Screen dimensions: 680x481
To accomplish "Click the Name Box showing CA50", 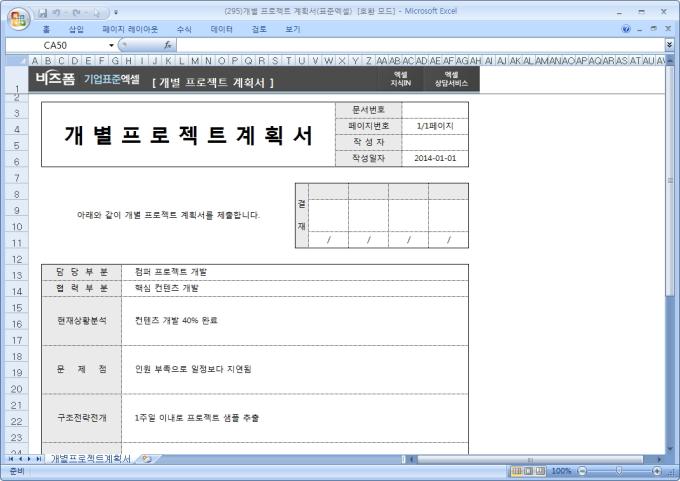I will click(x=56, y=45).
